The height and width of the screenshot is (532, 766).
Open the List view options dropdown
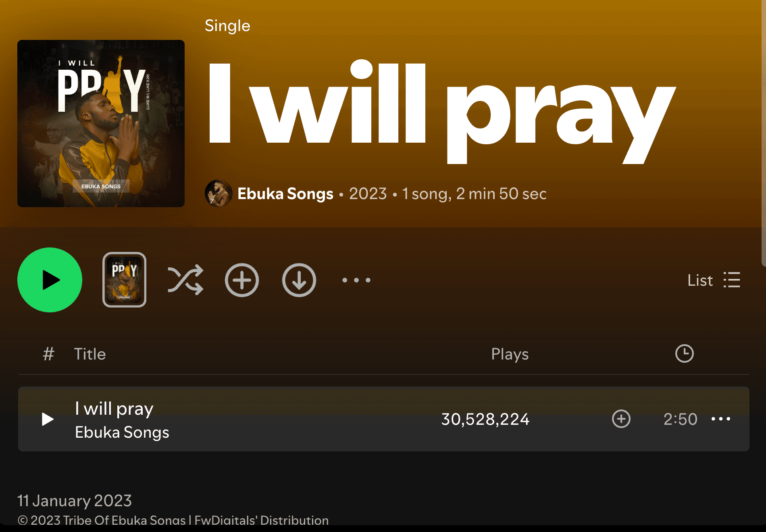coord(714,280)
